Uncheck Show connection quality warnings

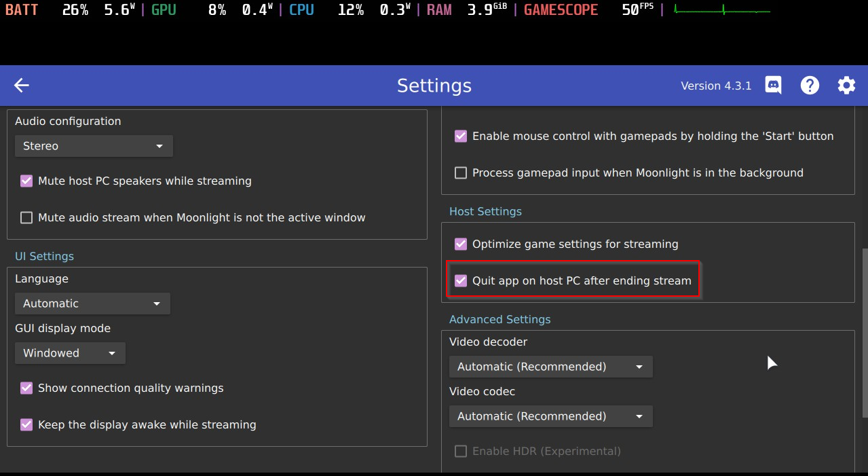pyautogui.click(x=26, y=388)
